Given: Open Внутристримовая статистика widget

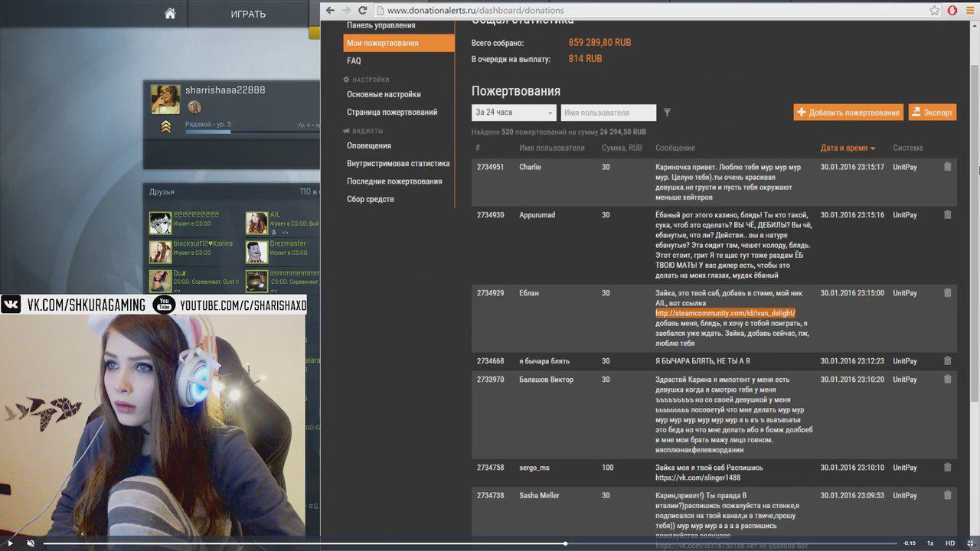Looking at the screenshot, I should pyautogui.click(x=398, y=163).
